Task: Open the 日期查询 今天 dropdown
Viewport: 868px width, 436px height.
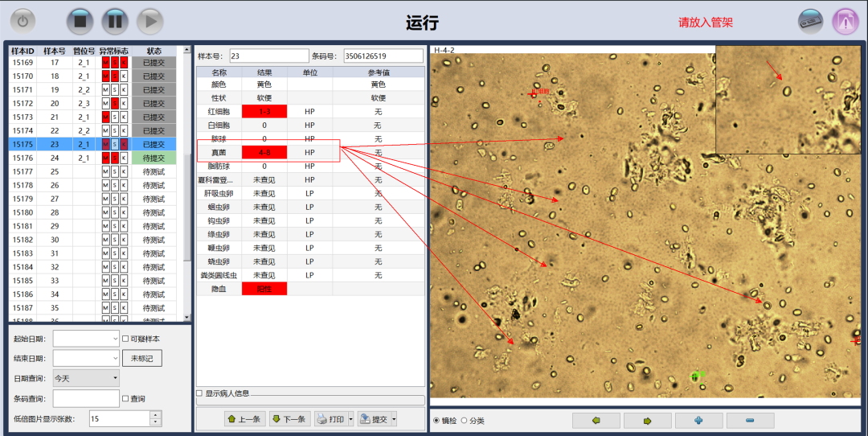Action: [x=86, y=378]
